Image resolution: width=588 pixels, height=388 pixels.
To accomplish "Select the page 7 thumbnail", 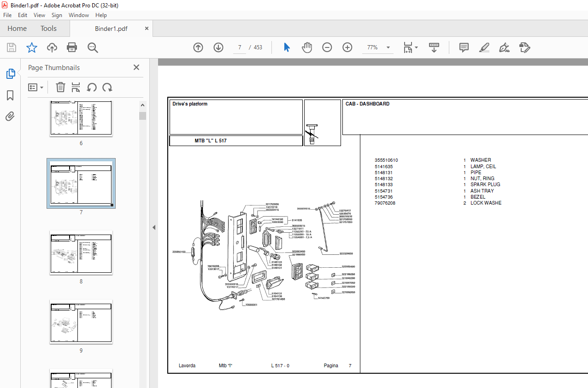I will 81,183.
